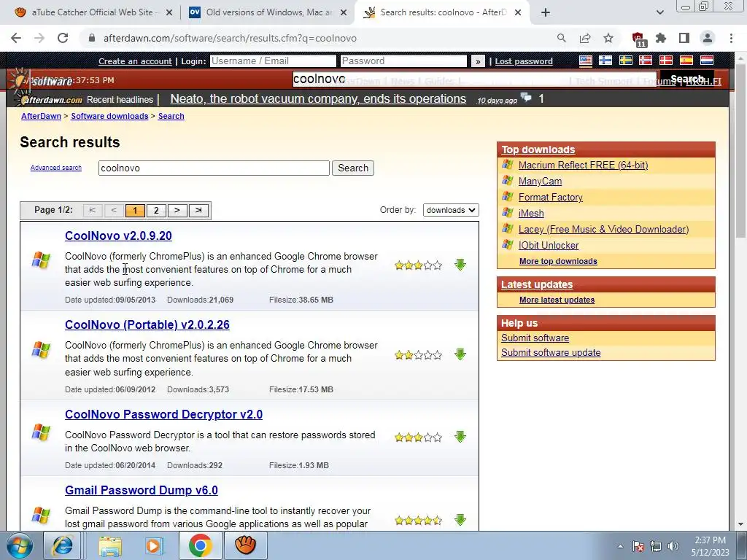
Task: Open the media player taskbar icon
Action: coord(153,545)
